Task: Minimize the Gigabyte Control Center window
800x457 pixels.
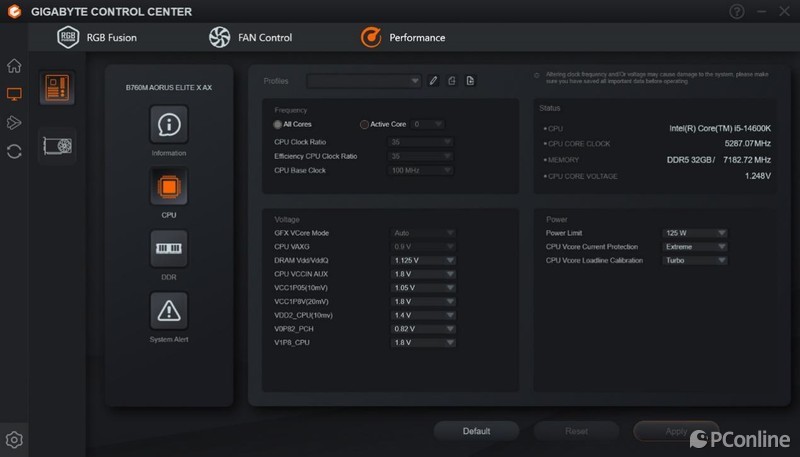Action: pyautogui.click(x=761, y=11)
